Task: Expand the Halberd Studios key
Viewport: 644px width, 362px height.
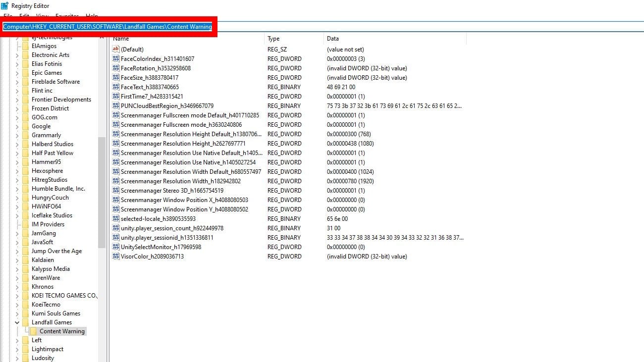Action: coord(17,144)
